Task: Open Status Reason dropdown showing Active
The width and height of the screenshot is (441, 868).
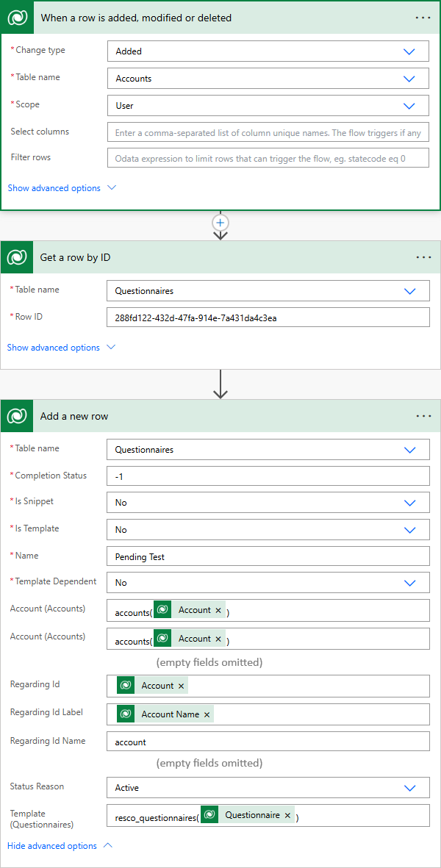Action: point(268,787)
